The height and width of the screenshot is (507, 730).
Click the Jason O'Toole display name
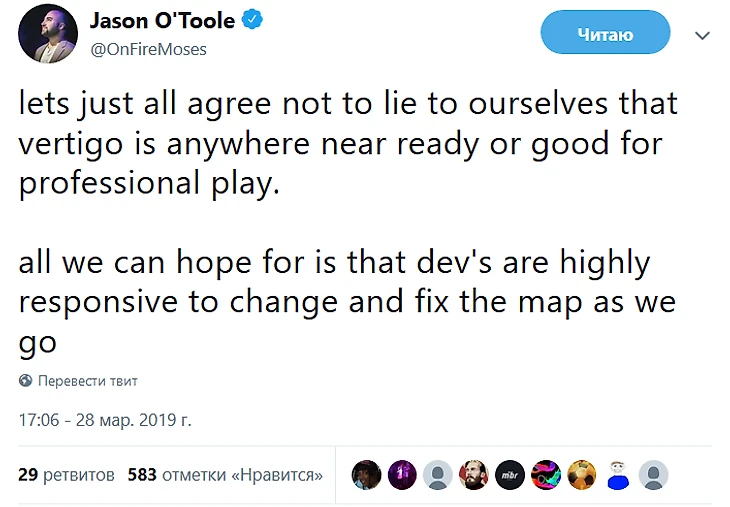coord(162,21)
